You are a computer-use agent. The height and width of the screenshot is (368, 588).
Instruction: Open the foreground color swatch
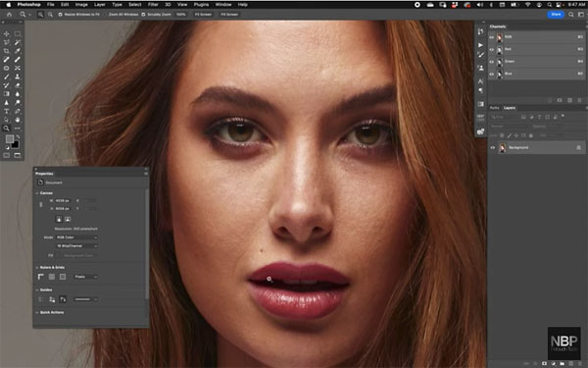pos(10,139)
